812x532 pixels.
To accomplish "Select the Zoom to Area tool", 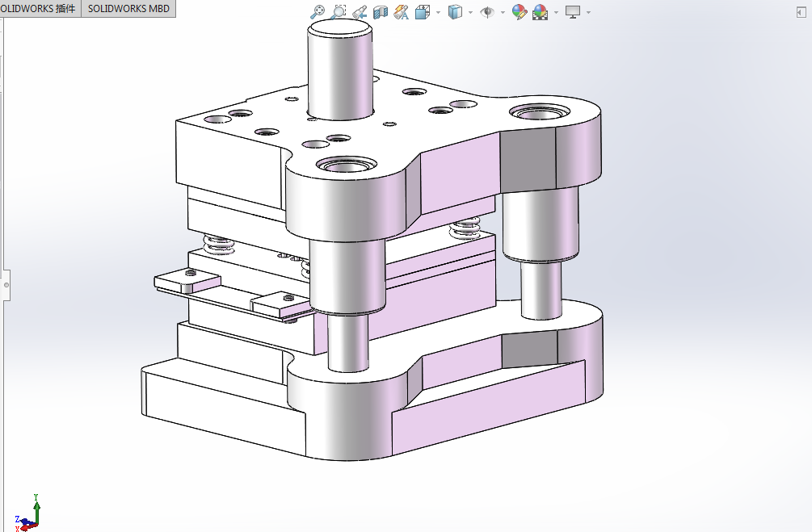I will [339, 12].
